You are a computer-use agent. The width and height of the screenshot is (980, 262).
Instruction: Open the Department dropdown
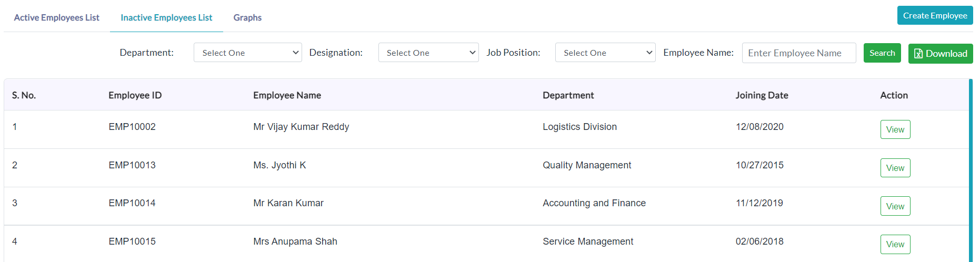(x=248, y=53)
